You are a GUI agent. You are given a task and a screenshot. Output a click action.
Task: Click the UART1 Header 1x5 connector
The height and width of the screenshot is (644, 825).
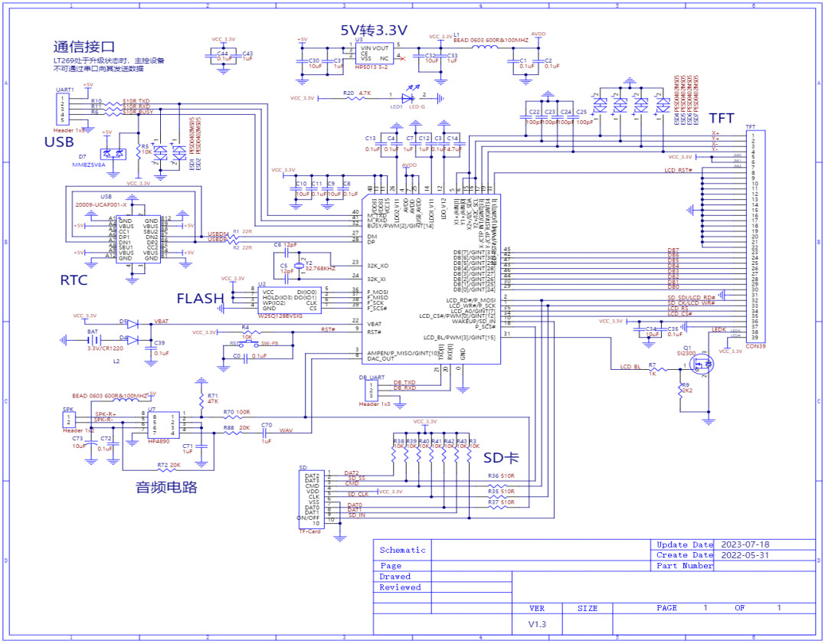(61, 109)
